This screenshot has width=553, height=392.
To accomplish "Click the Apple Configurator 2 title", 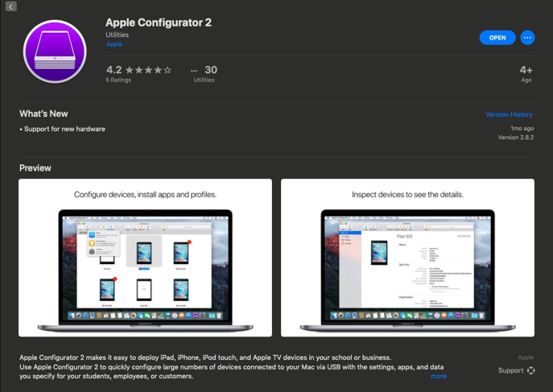I will [x=159, y=23].
